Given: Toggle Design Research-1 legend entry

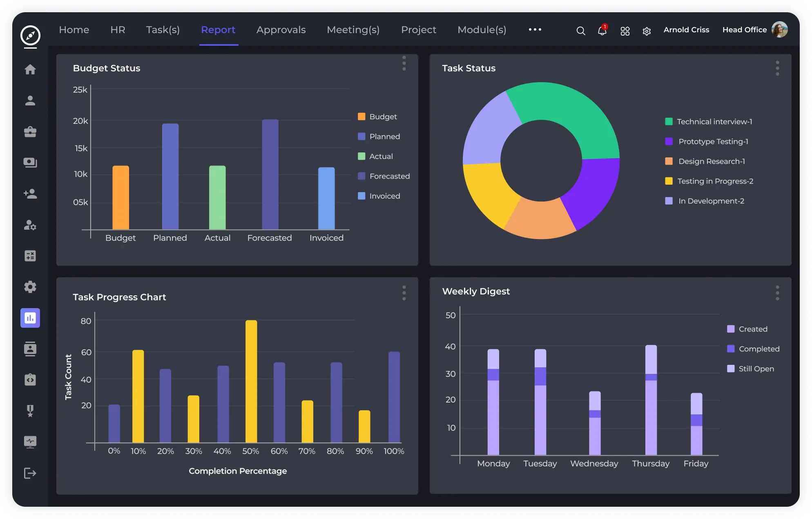Looking at the screenshot, I should pyautogui.click(x=705, y=161).
